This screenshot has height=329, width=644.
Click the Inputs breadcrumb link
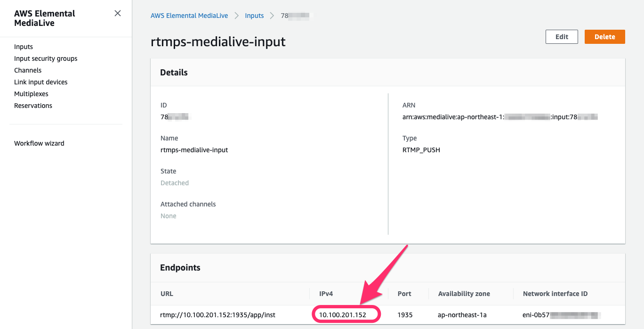pos(254,16)
